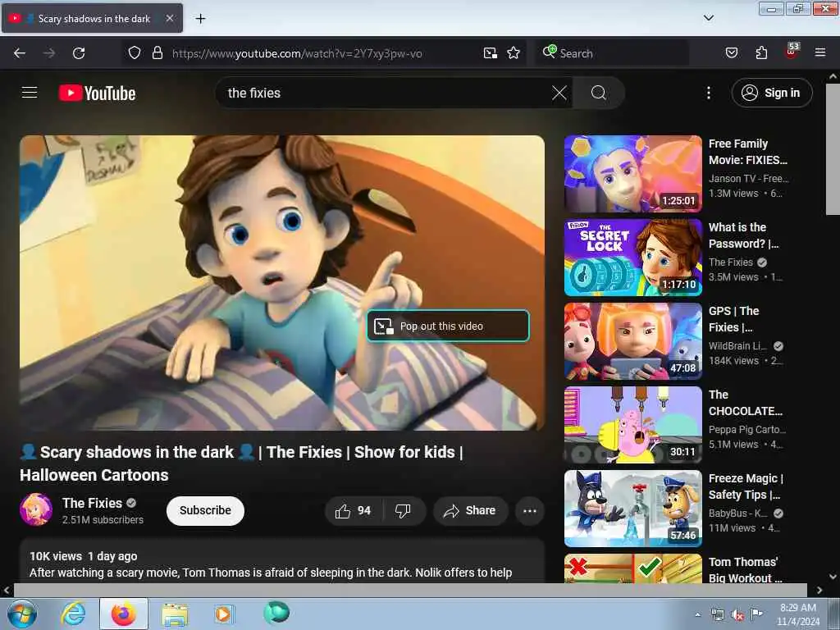Image resolution: width=840 pixels, height=630 pixels.
Task: Share this video
Action: coord(470,510)
